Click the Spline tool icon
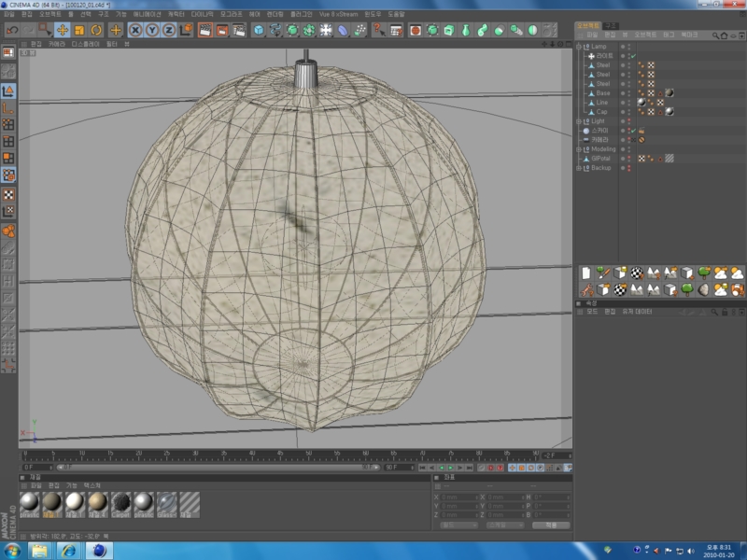The width and height of the screenshot is (747, 560). pyautogui.click(x=275, y=31)
